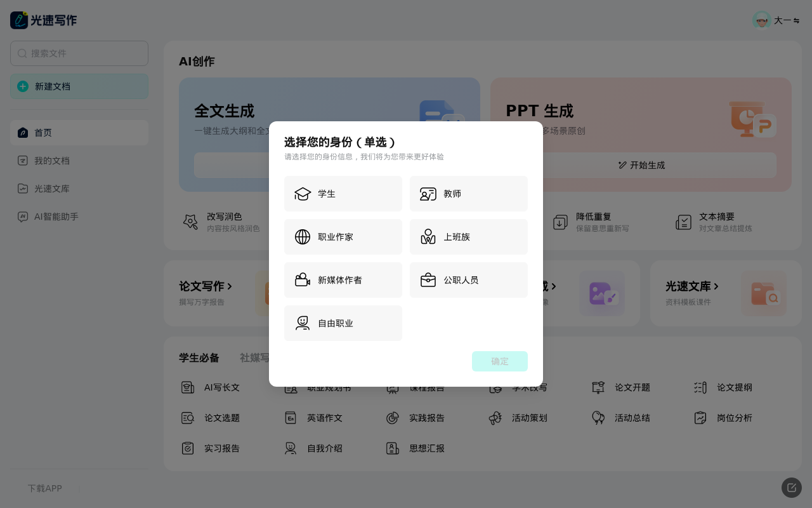Click the purple image card thumbnail
The height and width of the screenshot is (508, 812).
tap(602, 293)
